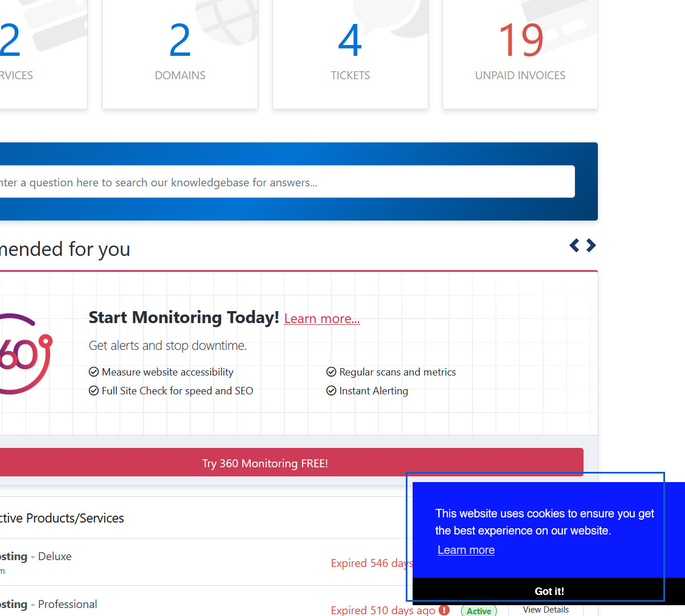Click the checkmark beside Measure website accessibility

[x=94, y=372]
